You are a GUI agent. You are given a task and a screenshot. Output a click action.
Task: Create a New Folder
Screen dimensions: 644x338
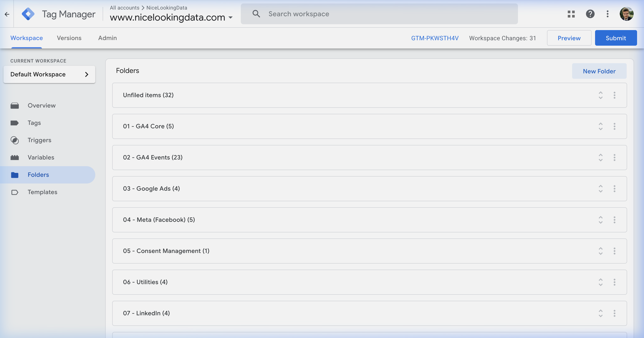[599, 71]
